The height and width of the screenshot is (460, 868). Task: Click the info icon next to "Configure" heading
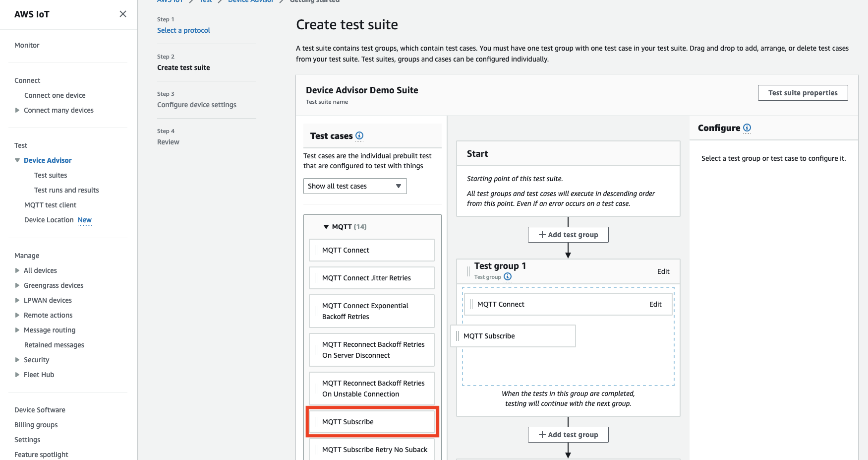coord(747,128)
